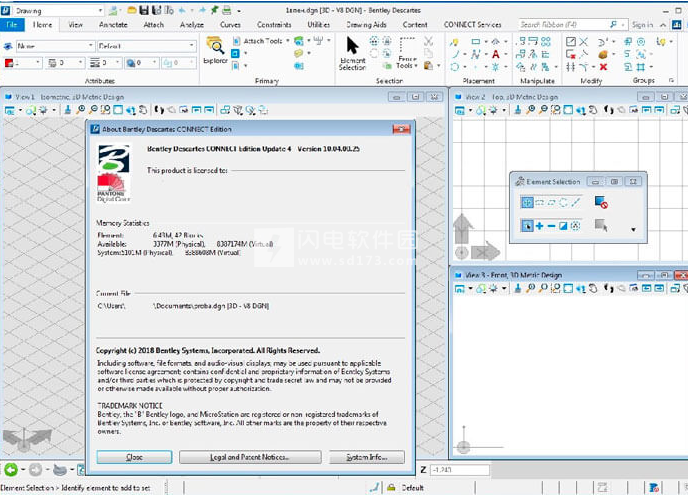Click the ribbon search magnifier icon
688x495 pixels.
[613, 24]
